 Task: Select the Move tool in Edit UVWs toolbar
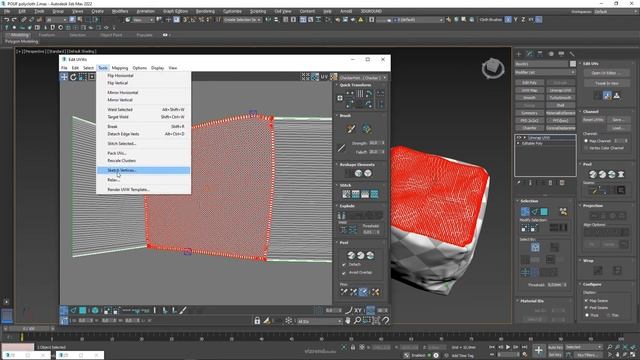click(x=64, y=77)
